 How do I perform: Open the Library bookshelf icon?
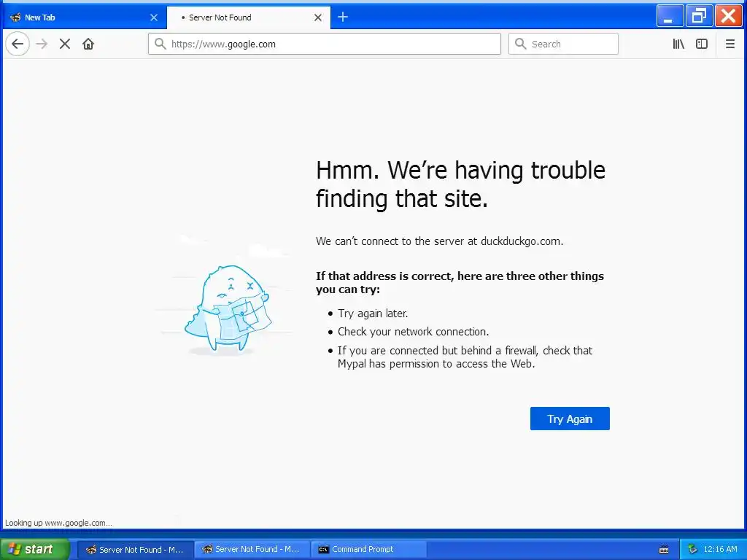point(678,44)
